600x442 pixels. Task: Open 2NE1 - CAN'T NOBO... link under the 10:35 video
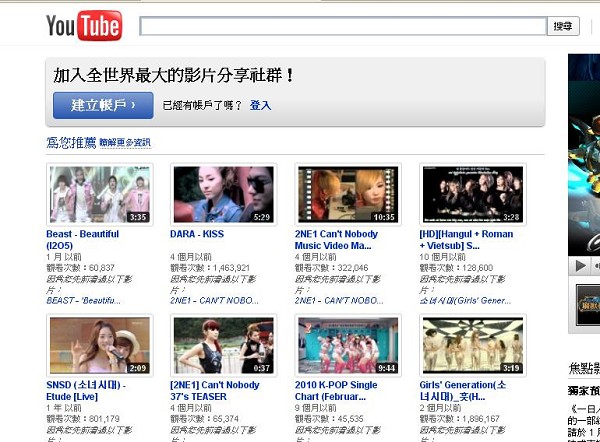339,301
